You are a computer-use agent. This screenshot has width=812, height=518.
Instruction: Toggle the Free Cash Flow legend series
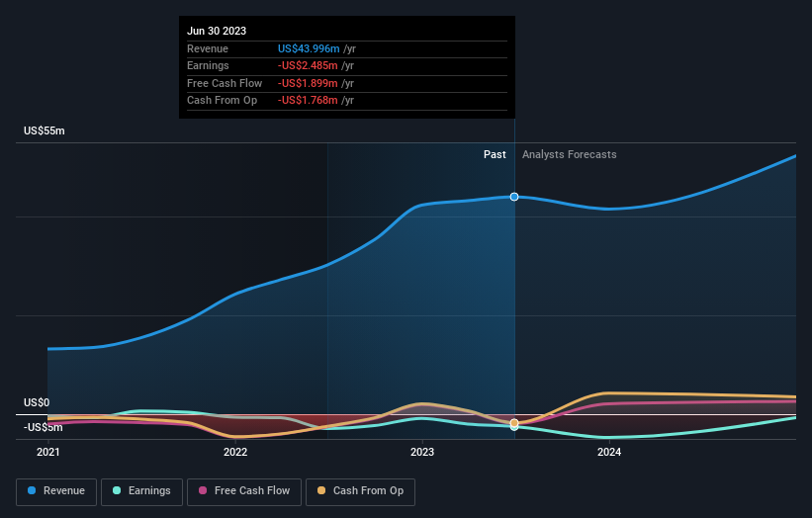(x=244, y=491)
